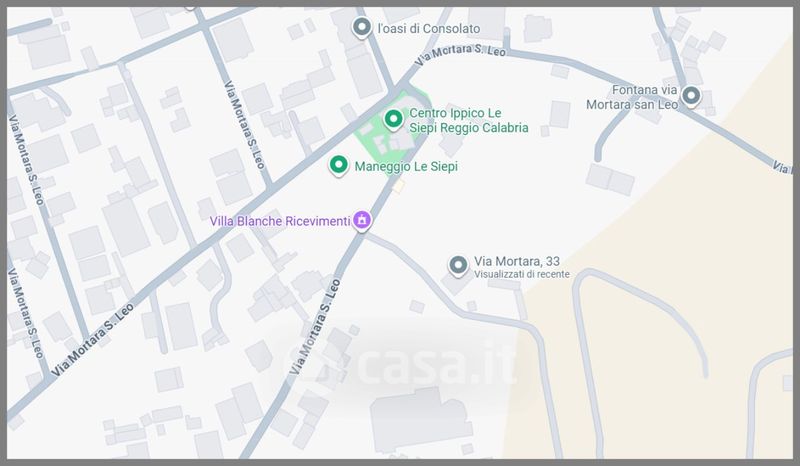
Task: Click the Centro Ippico Le Siepi Reggio Calabria label
Action: click(468, 120)
